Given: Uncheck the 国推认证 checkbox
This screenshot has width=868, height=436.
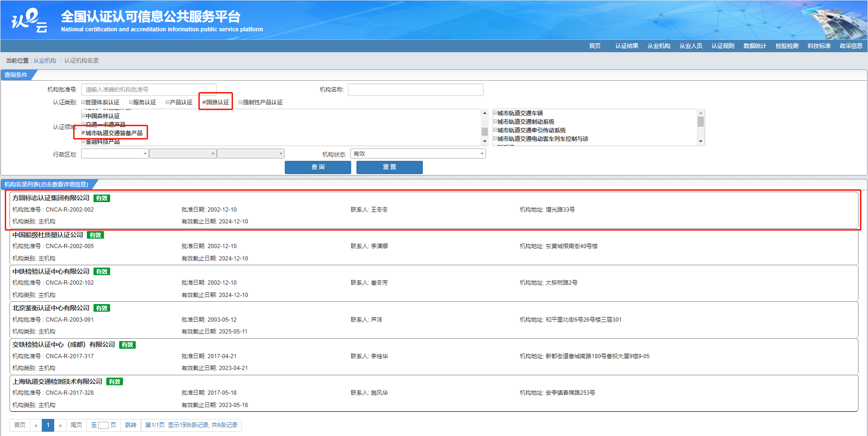Looking at the screenshot, I should click(x=204, y=102).
